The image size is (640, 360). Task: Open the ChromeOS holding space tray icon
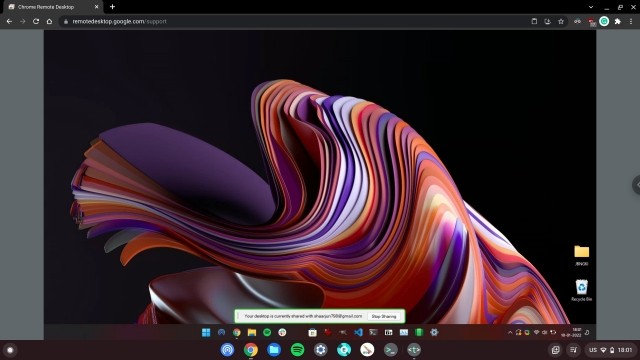click(556, 350)
